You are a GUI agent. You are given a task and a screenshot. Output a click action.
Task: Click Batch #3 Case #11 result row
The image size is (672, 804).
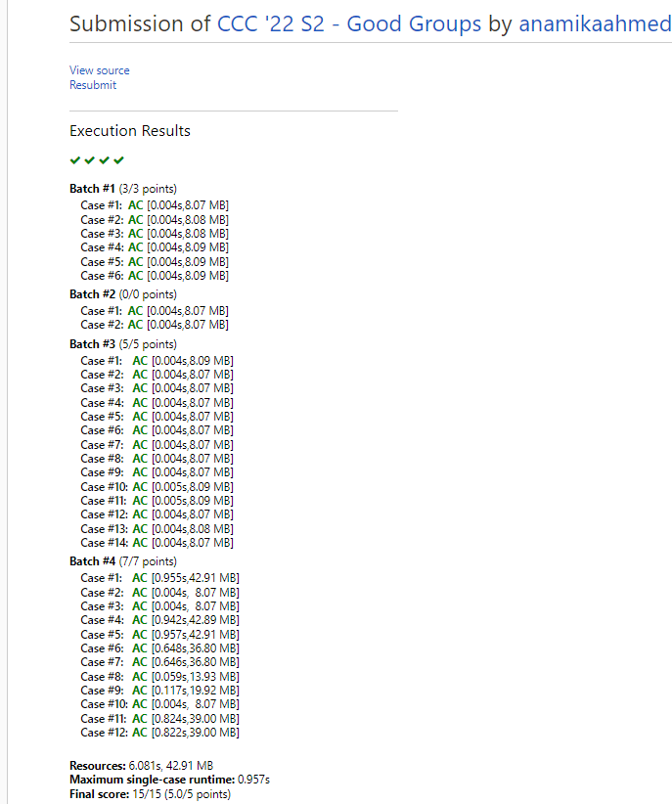coord(157,501)
